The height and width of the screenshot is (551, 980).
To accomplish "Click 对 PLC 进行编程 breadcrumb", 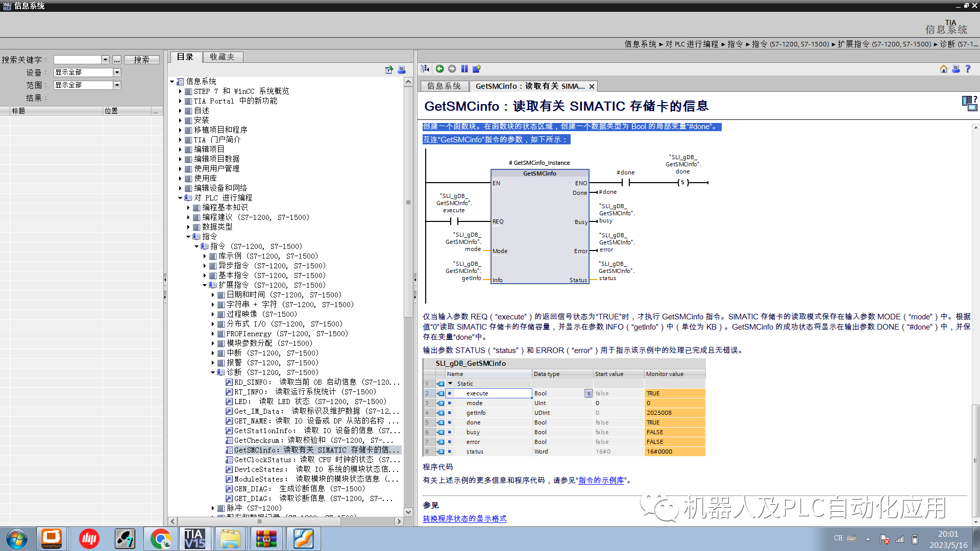I will 692,44.
